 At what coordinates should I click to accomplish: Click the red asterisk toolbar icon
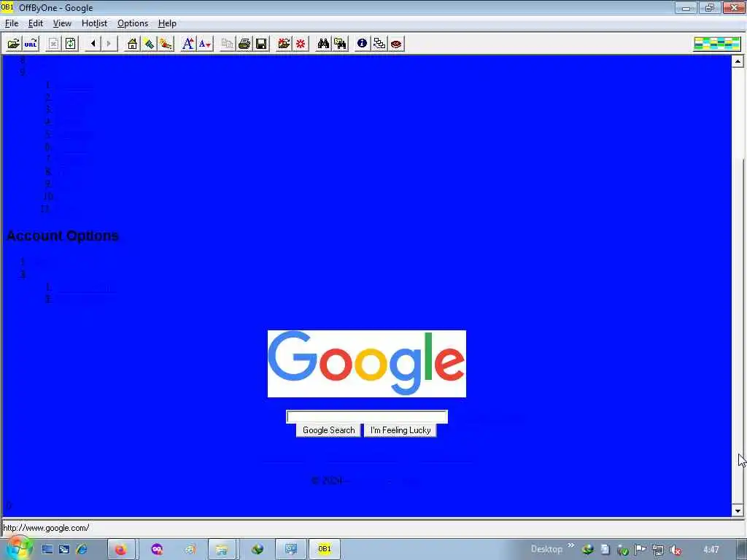301,44
